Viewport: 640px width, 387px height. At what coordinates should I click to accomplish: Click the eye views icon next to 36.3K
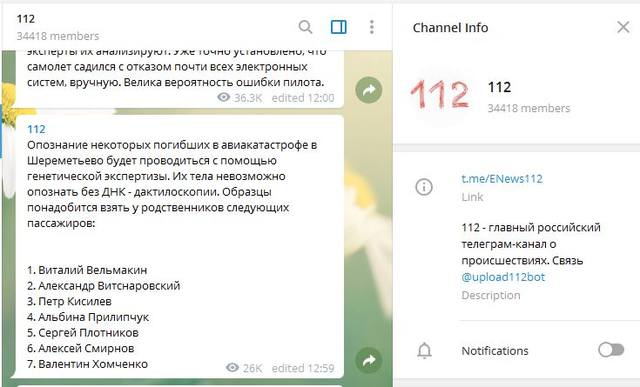pos(223,97)
